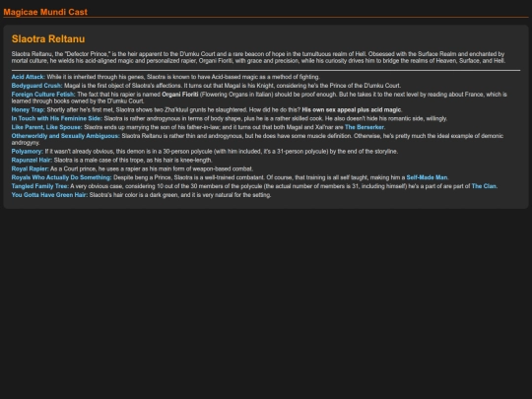This screenshot has width=532, height=399.
Task: Follow the Foreign Culture Fetish link
Action: (43, 95)
